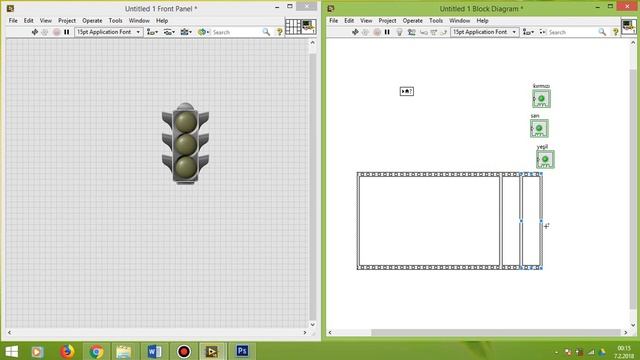Open Photoshop from the taskbar
640x360 pixels.
point(242,351)
